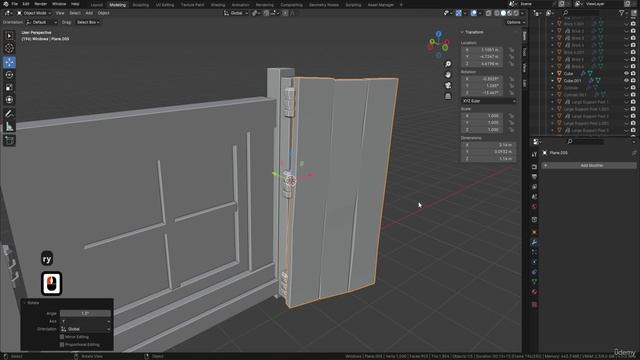Screen dimensions: 640x360
Task: Click the zoom view magnifier icon
Action: click(448, 64)
